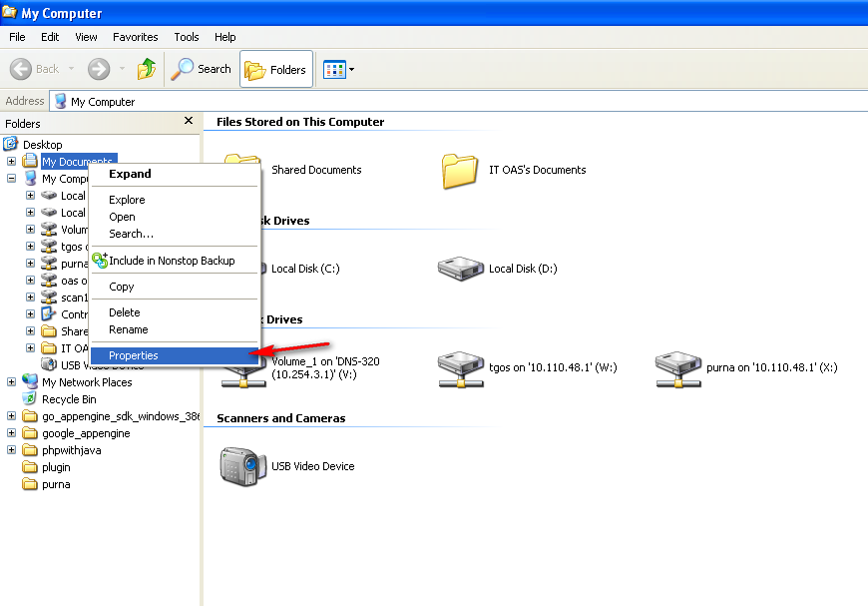Go up one folder level
The width and height of the screenshot is (868, 606).
coord(146,69)
